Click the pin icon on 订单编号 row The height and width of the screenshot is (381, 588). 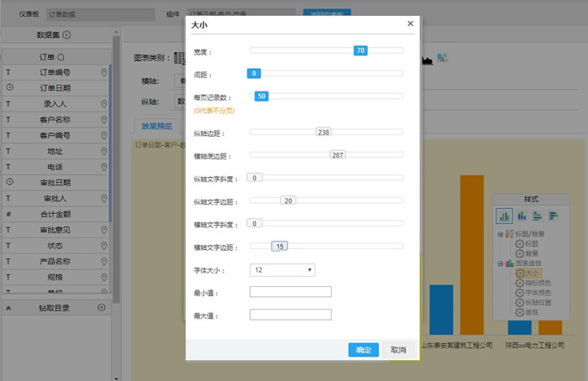point(103,73)
